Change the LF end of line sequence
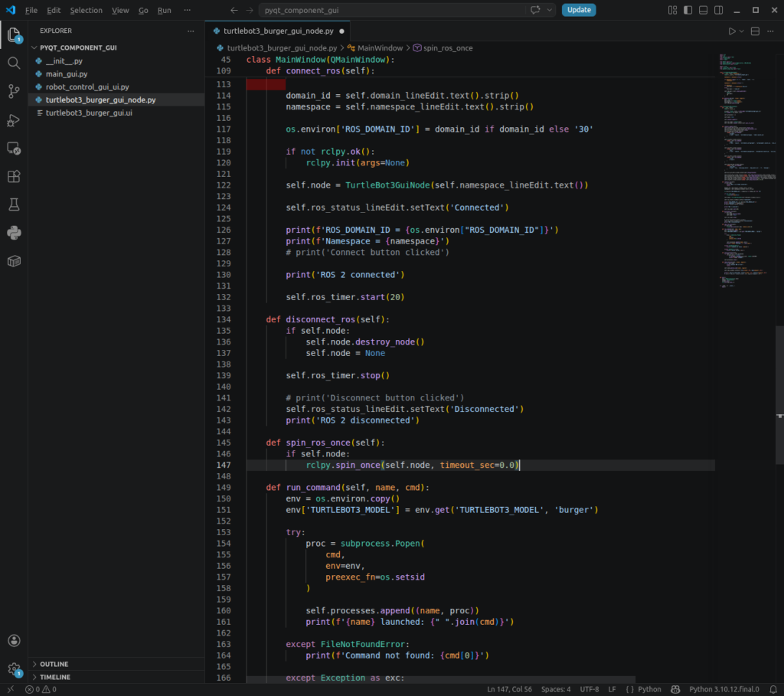 click(612, 690)
